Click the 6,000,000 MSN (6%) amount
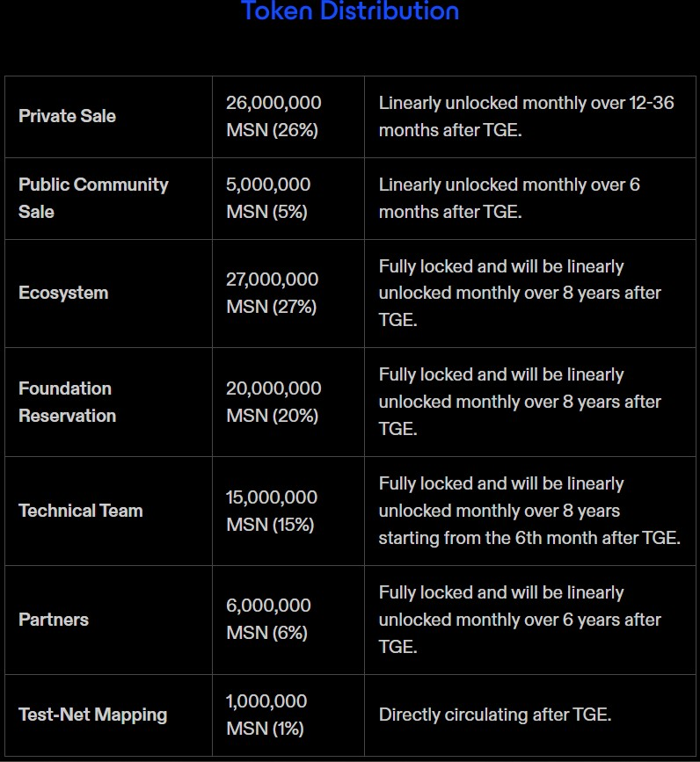This screenshot has height=762, width=700. pyautogui.click(x=268, y=620)
